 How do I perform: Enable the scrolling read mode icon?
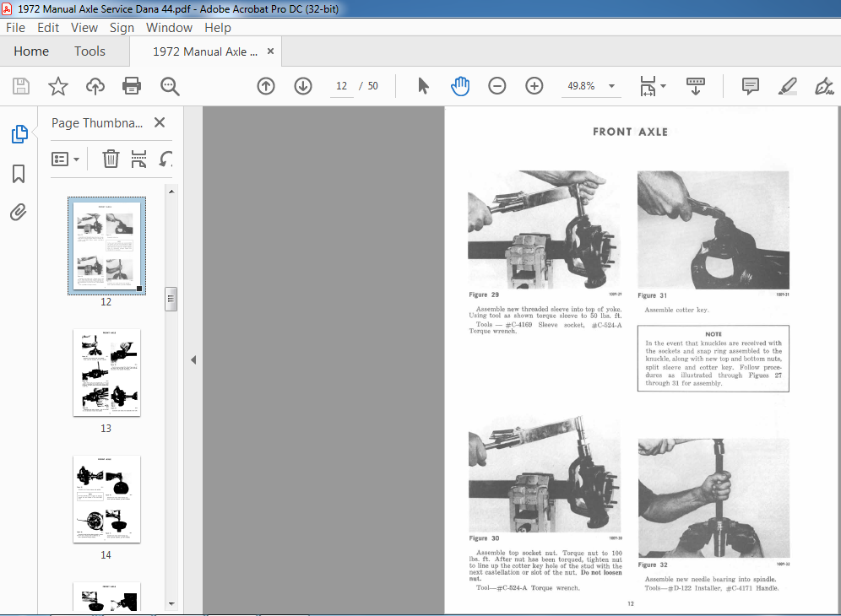click(696, 86)
